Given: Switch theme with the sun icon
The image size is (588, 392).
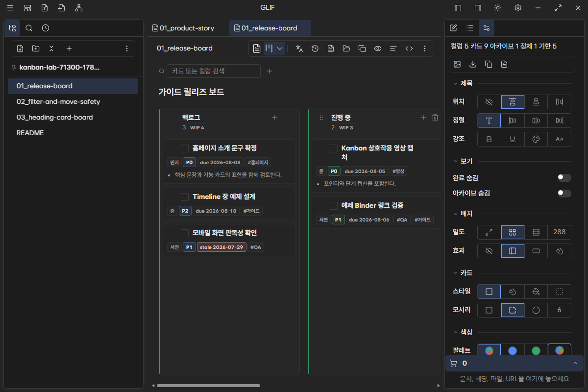Looking at the screenshot, I should pos(498,8).
